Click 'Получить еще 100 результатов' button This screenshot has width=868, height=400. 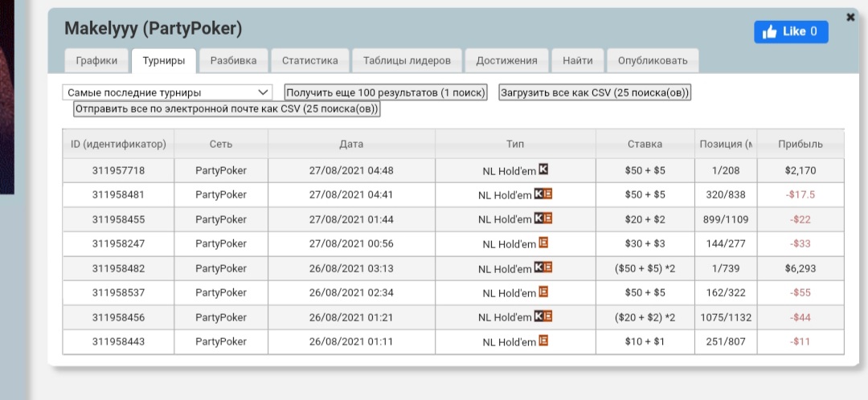pyautogui.click(x=387, y=92)
